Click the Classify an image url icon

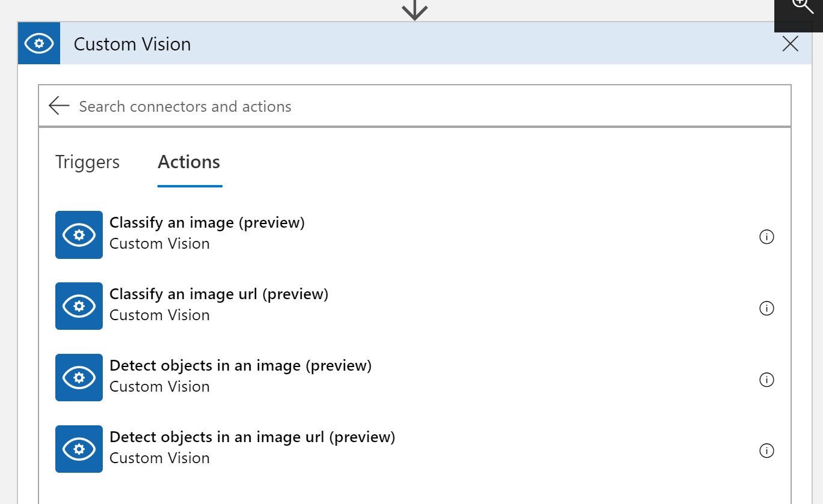(x=79, y=306)
